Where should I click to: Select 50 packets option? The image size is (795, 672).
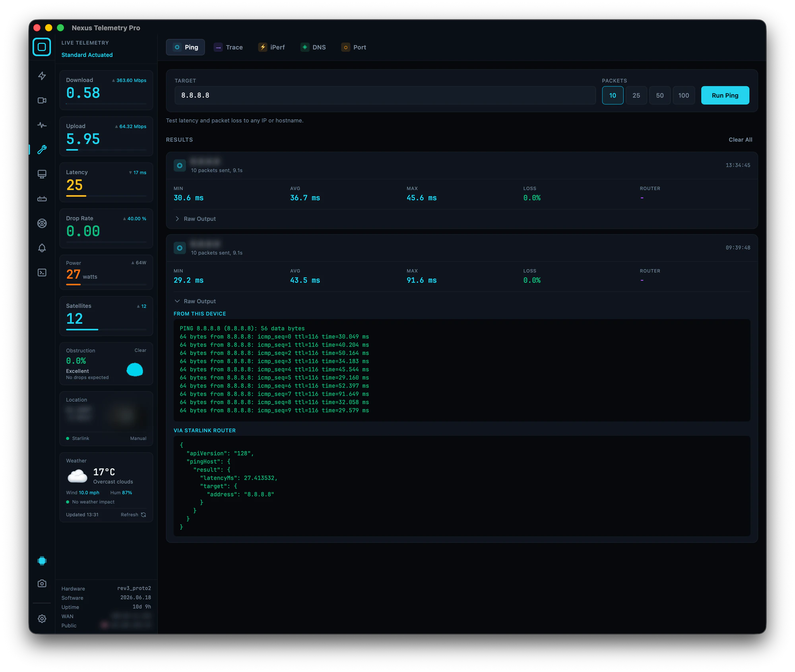point(660,95)
